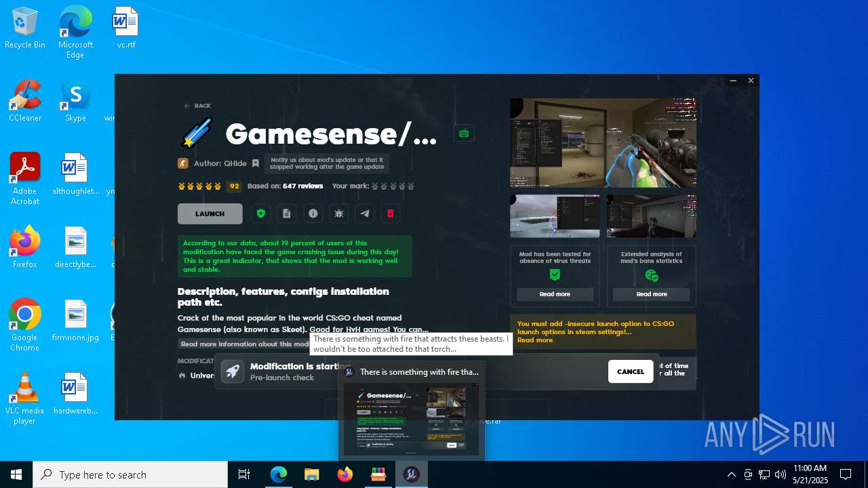
Task: Click Read more under bans statistics analysis
Action: click(x=651, y=294)
